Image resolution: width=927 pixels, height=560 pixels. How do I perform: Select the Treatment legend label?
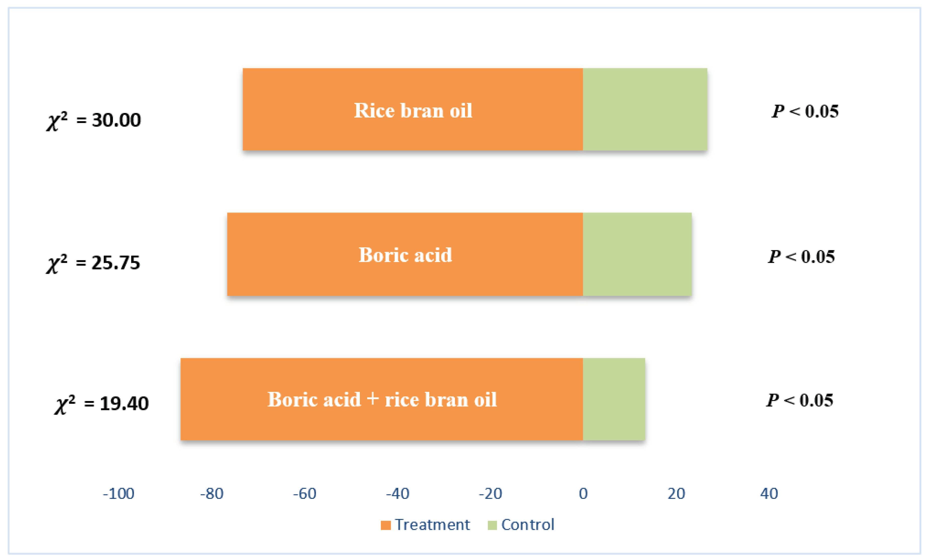[x=432, y=525]
